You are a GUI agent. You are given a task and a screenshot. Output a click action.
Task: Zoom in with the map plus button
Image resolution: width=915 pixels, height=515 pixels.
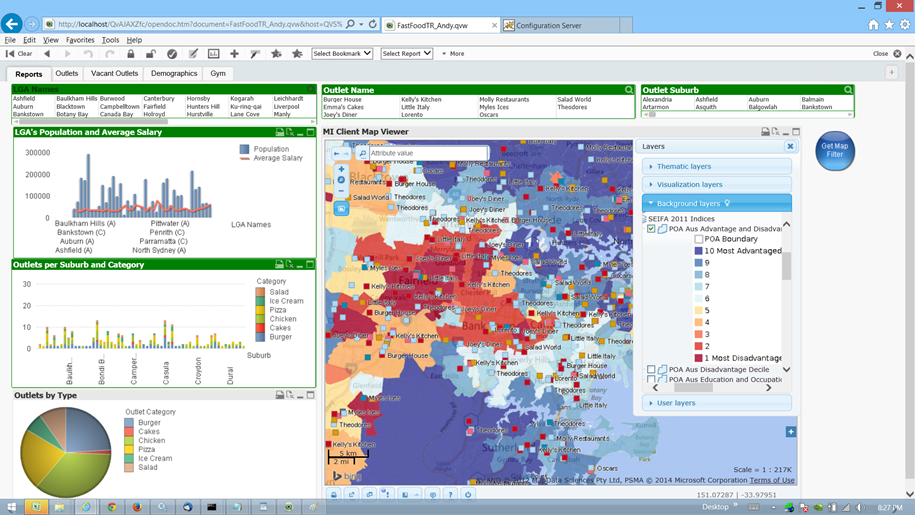tap(341, 169)
